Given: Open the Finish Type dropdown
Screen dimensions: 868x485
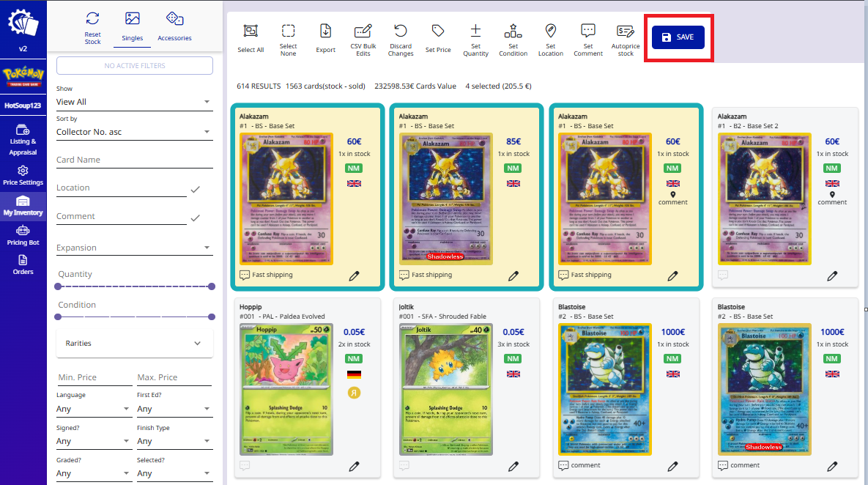Looking at the screenshot, I should (x=174, y=441).
